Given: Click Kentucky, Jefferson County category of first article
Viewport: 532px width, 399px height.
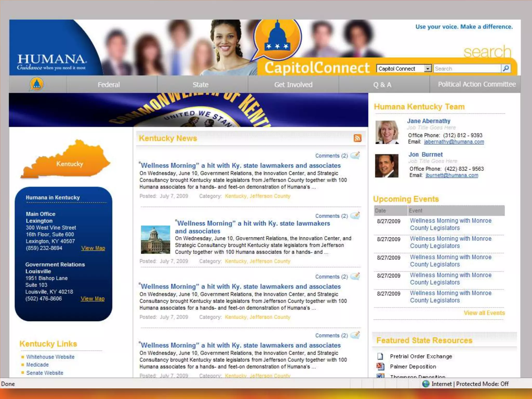Looking at the screenshot, I should 257,196.
